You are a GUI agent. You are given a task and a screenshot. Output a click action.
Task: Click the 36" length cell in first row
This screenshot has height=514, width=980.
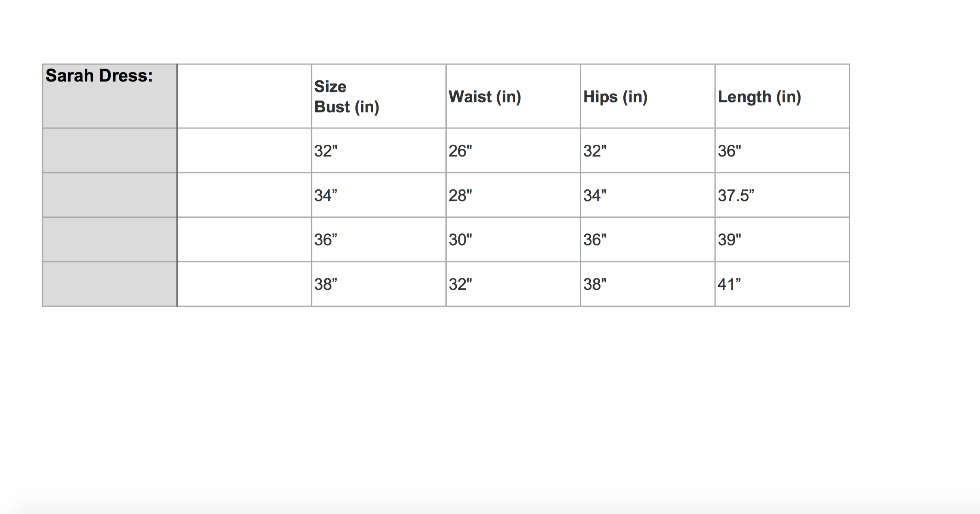(730, 151)
